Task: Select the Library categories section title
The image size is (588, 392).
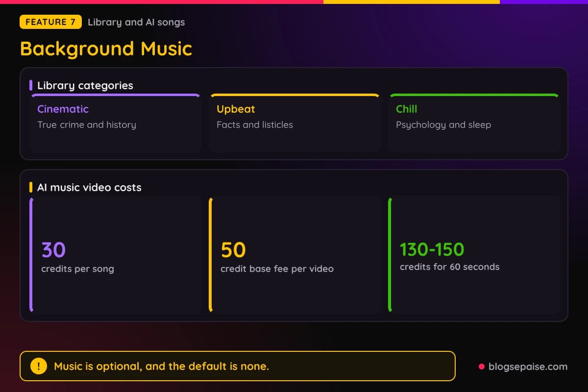Action: 85,85
